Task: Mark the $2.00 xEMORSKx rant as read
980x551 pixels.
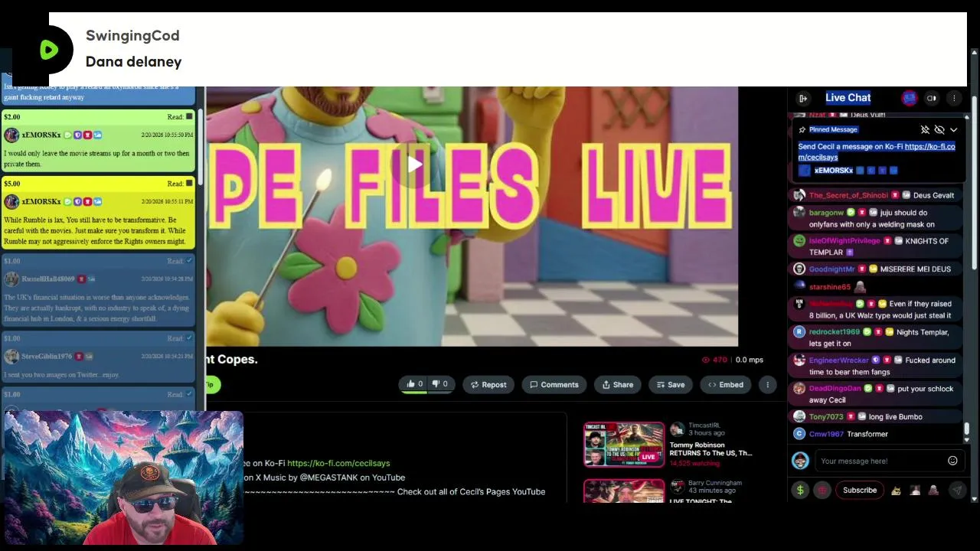Action: (190, 116)
